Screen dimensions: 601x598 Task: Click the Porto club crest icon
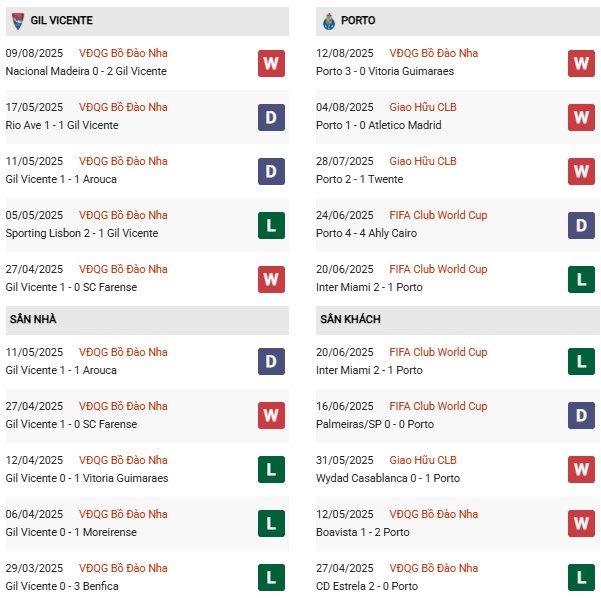[329, 21]
